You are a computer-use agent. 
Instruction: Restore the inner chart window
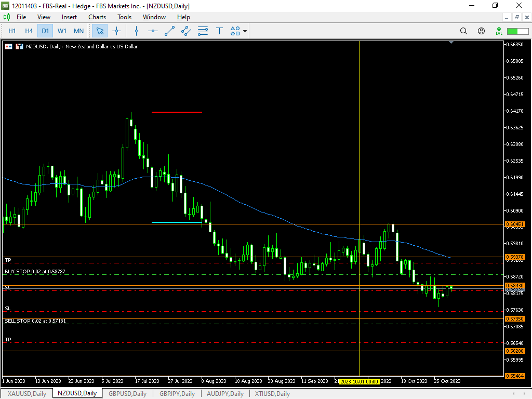(517, 17)
